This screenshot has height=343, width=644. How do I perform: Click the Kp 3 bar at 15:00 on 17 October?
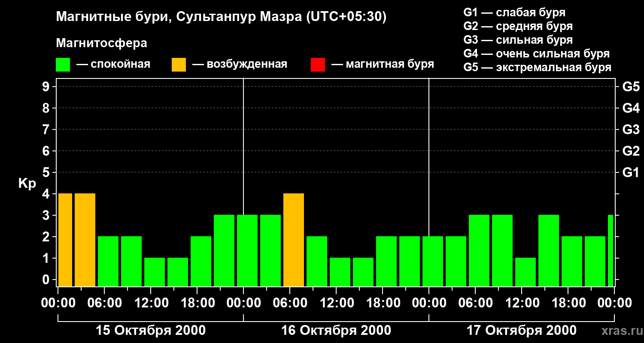click(x=549, y=251)
